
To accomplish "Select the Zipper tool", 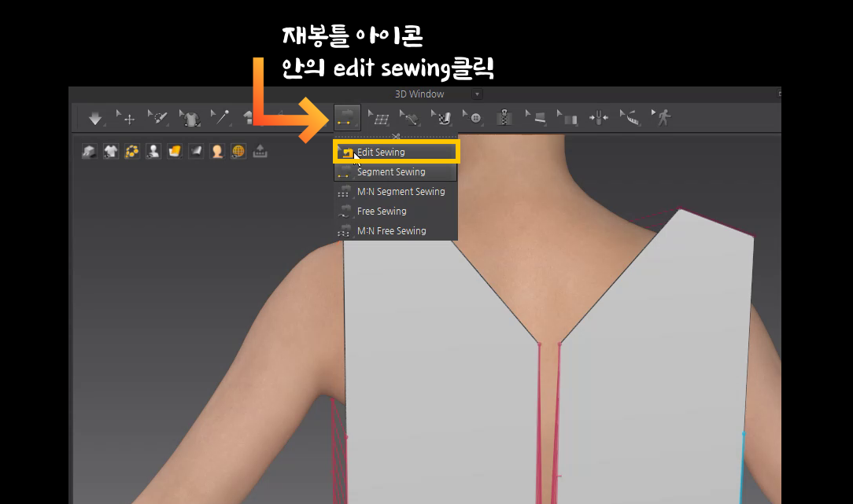I will 504,117.
